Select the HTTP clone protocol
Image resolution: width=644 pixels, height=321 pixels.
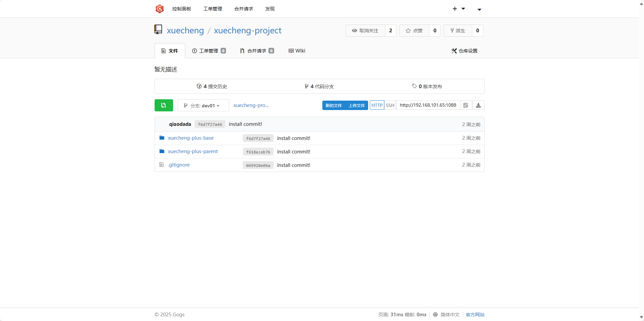point(377,105)
